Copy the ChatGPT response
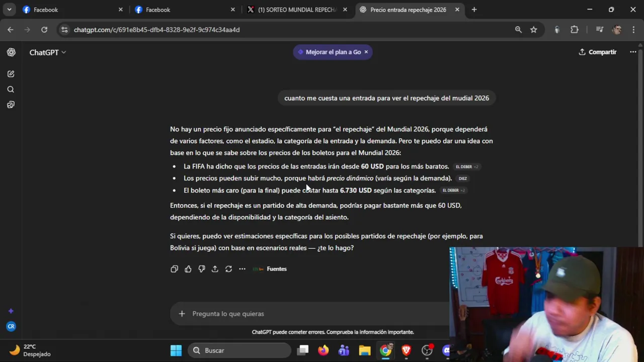Screen dimensions: 644x362 (x=174, y=269)
